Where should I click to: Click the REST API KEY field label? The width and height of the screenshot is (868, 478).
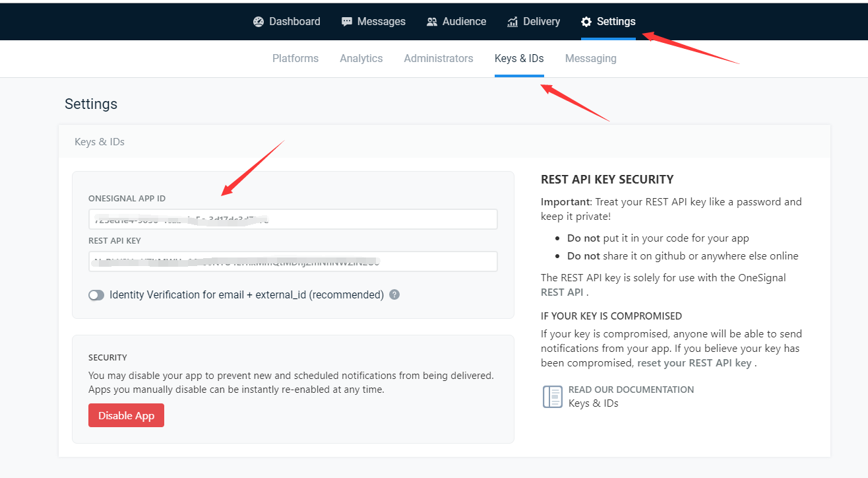pos(115,241)
